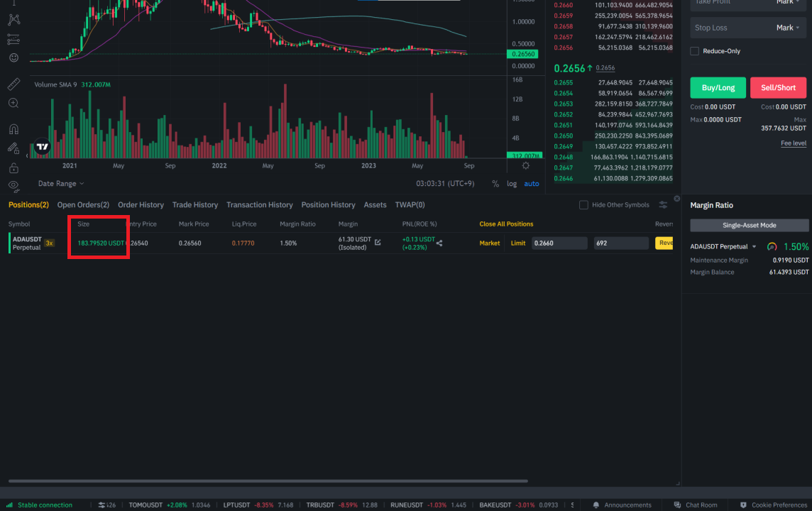Image resolution: width=812 pixels, height=511 pixels.
Task: Open the Position History tab
Action: tap(329, 205)
